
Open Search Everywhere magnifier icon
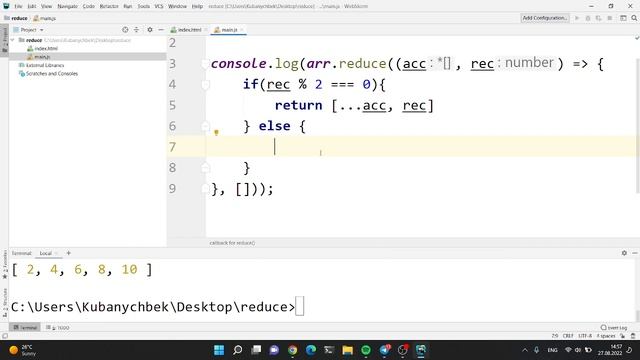click(634, 18)
